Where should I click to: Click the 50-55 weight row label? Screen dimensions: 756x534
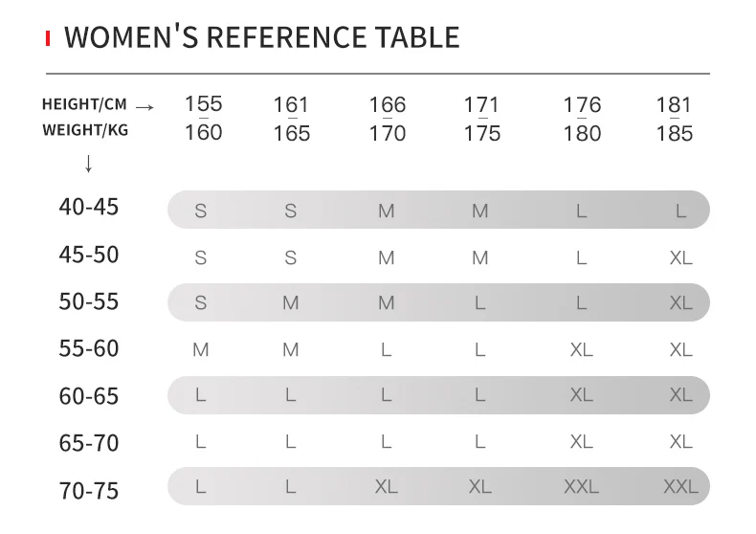click(89, 301)
